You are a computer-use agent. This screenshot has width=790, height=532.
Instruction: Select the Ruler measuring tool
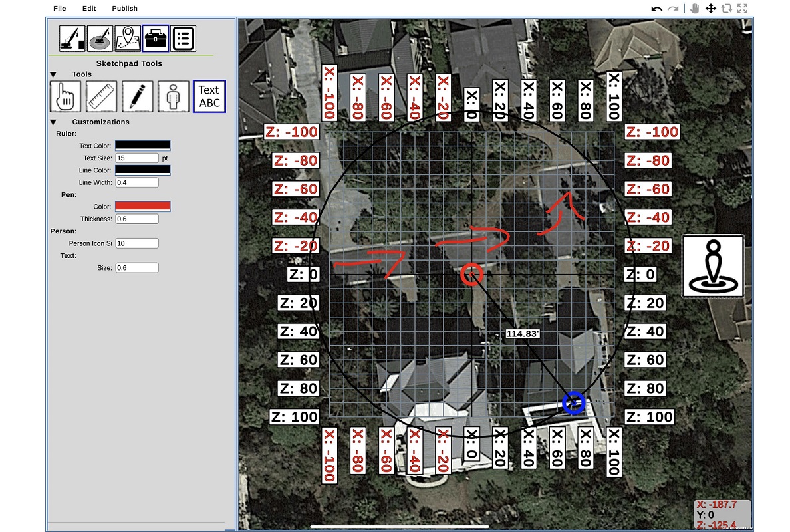[x=101, y=96]
